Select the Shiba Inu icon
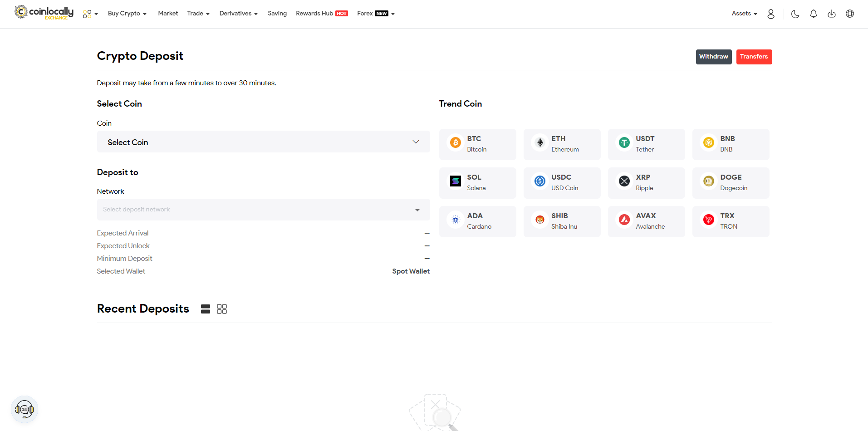 pos(539,220)
